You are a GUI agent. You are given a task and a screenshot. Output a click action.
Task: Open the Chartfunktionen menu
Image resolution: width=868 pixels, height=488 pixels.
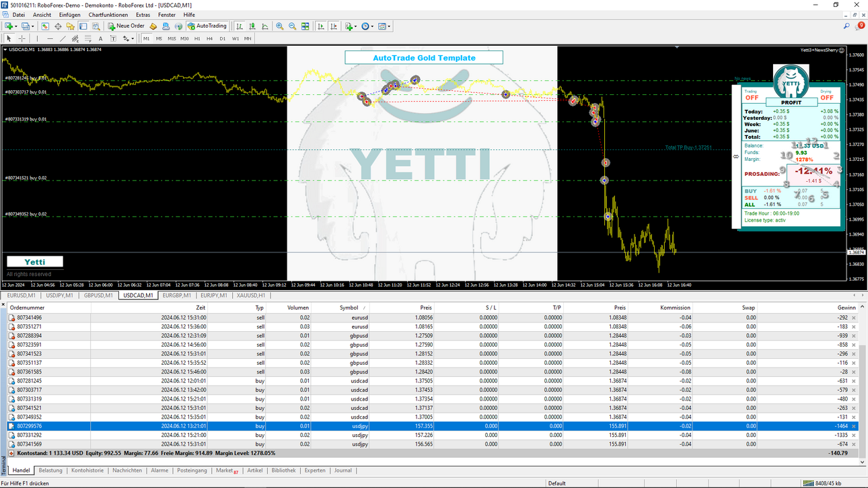pos(108,15)
